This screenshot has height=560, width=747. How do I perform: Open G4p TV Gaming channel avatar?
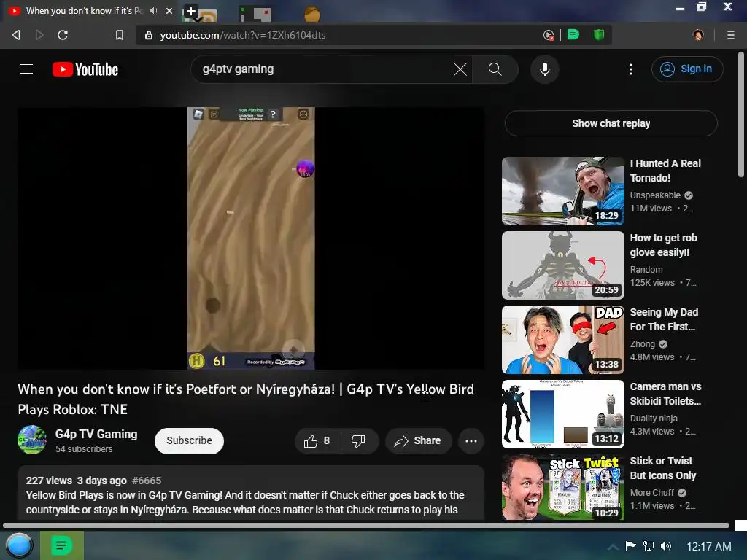coord(32,440)
